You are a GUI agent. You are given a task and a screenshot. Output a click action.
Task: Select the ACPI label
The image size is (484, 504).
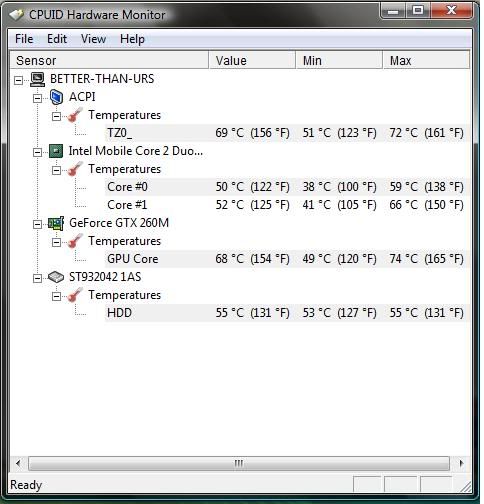[x=82, y=97]
